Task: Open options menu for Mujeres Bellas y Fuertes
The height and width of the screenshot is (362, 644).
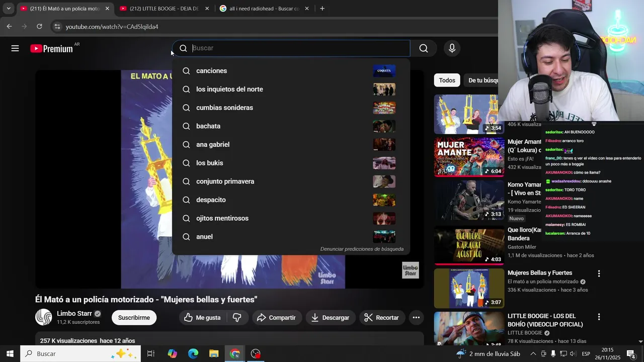Action: click(x=599, y=274)
